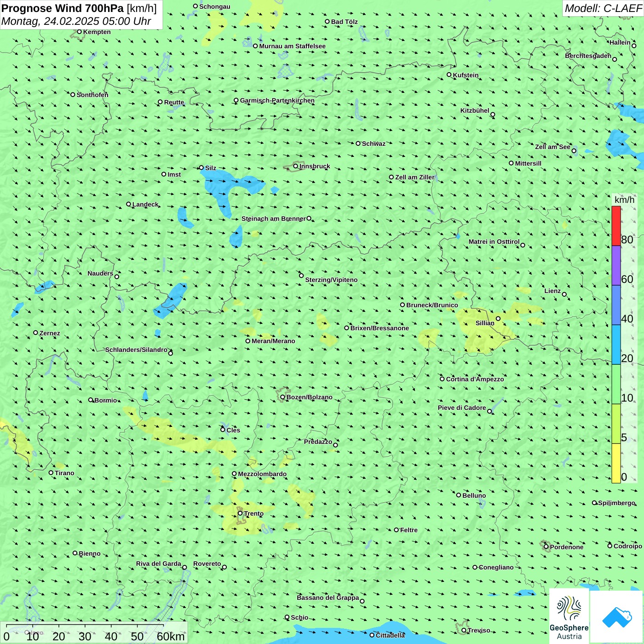Click the GeoSphere Austria logo
The image size is (644, 644).
(x=569, y=615)
